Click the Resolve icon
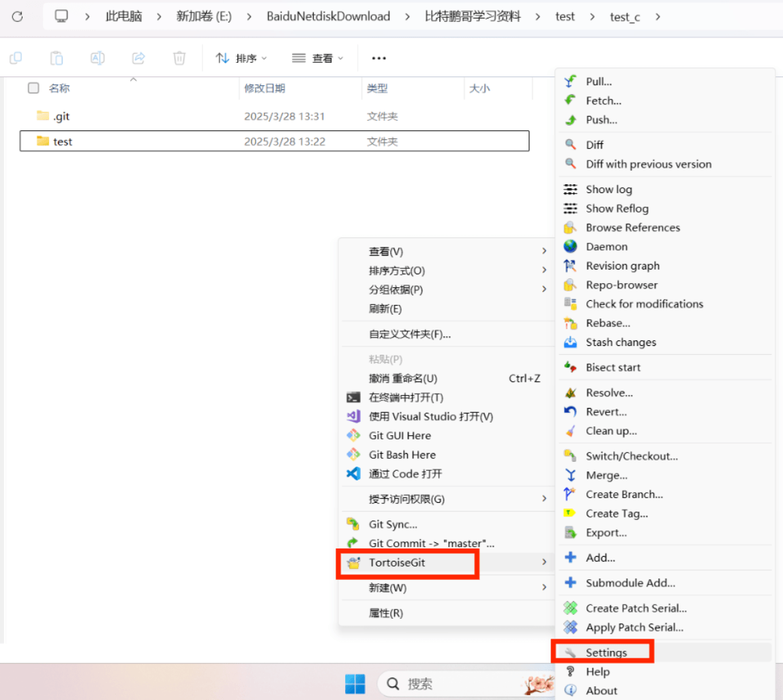 click(570, 393)
